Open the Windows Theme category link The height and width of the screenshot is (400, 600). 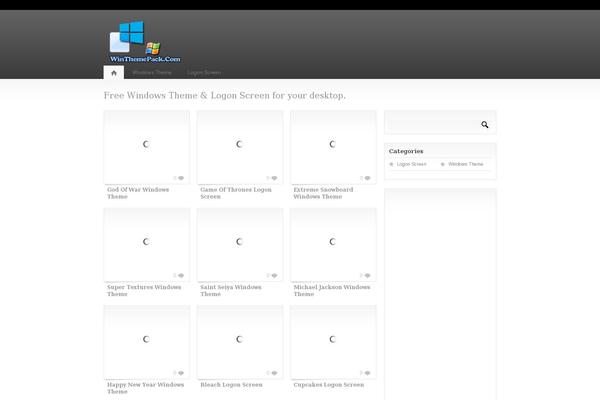[x=466, y=164]
